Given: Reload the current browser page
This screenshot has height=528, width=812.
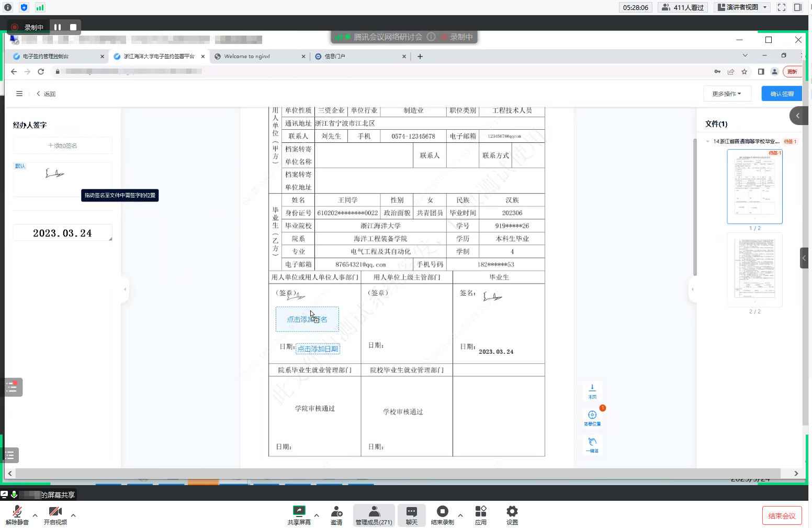Looking at the screenshot, I should click(x=41, y=72).
